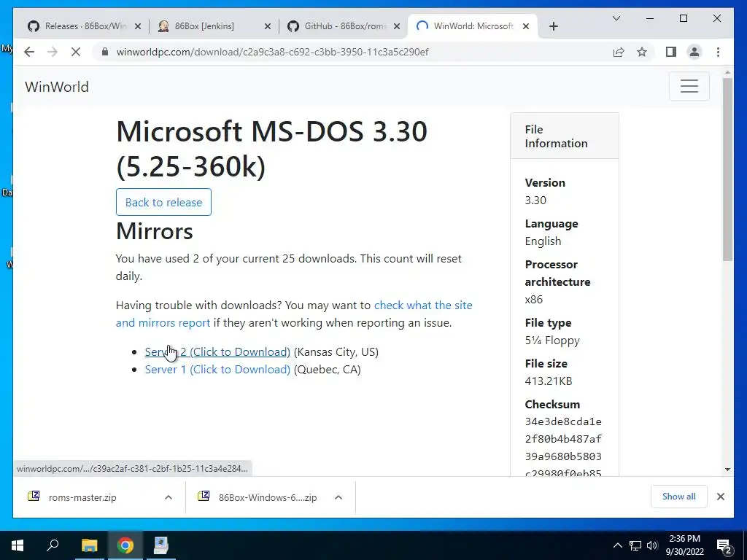Open the notification center
The image size is (747, 560).
(724, 545)
